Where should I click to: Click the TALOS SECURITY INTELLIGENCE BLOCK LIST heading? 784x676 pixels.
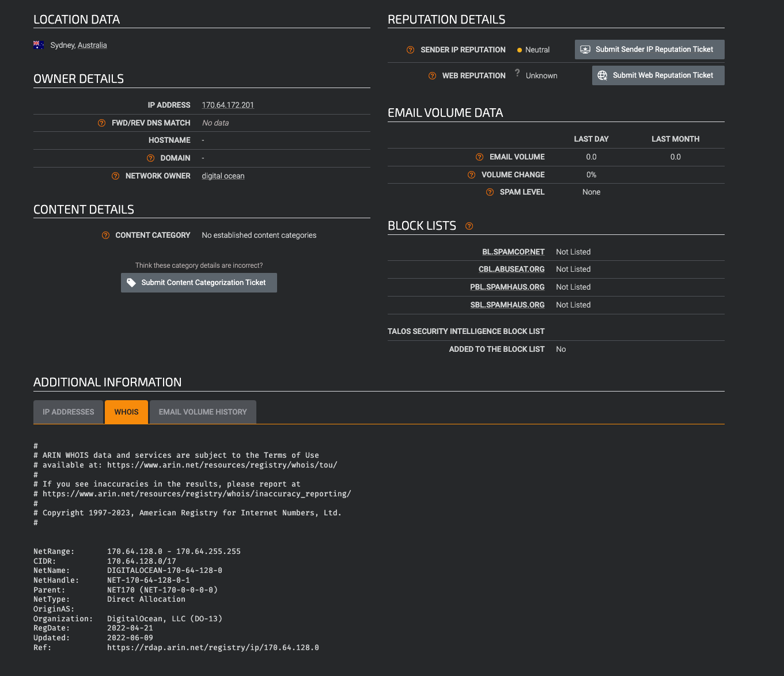point(466,331)
